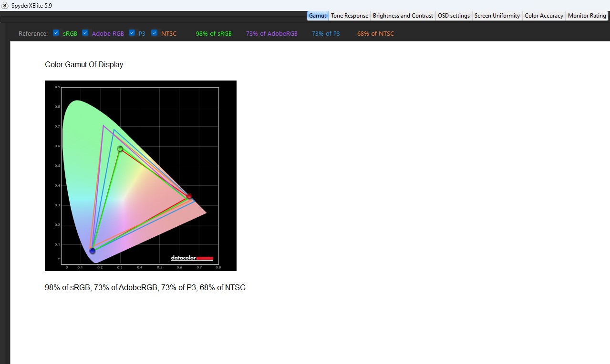This screenshot has width=610, height=364.
Task: Click the "Color Gamut Of Display" heading
Action: pyautogui.click(x=84, y=65)
